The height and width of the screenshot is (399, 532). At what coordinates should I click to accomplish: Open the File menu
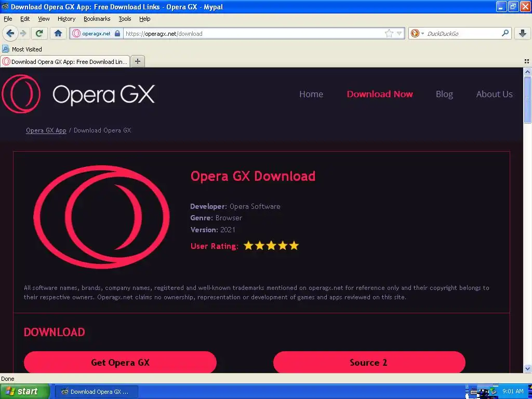coord(8,19)
